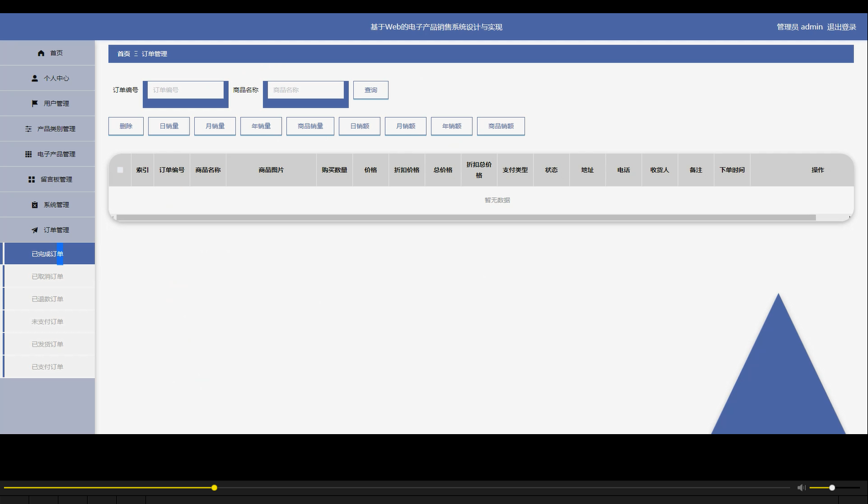
Task: Click the table horizontal scrollbar
Action: coord(466,218)
